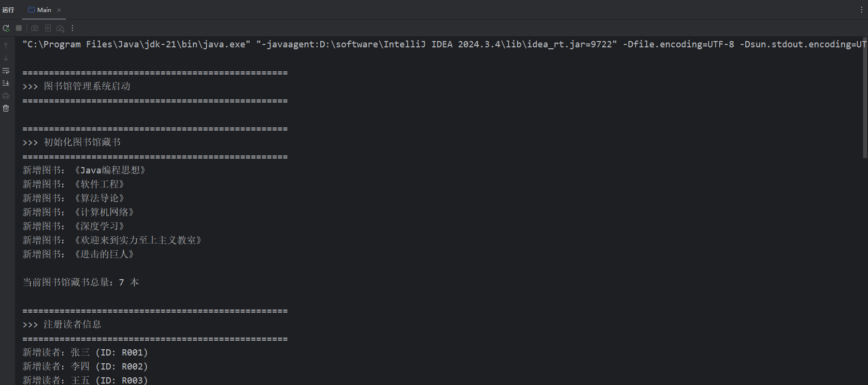The height and width of the screenshot is (385, 868).
Task: Click the exit/redirect icon in run toolbar
Action: [x=48, y=29]
